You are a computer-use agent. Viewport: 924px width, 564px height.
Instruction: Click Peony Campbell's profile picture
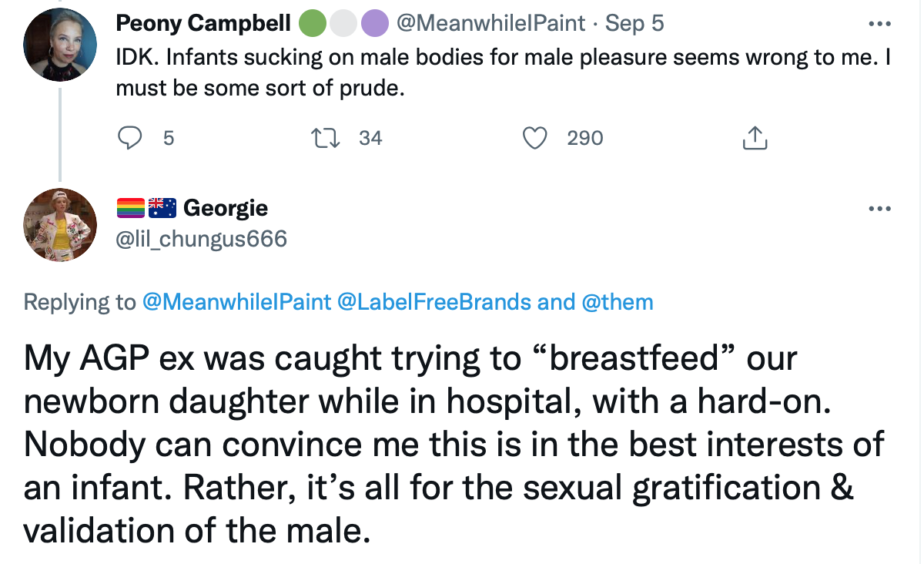(x=61, y=45)
